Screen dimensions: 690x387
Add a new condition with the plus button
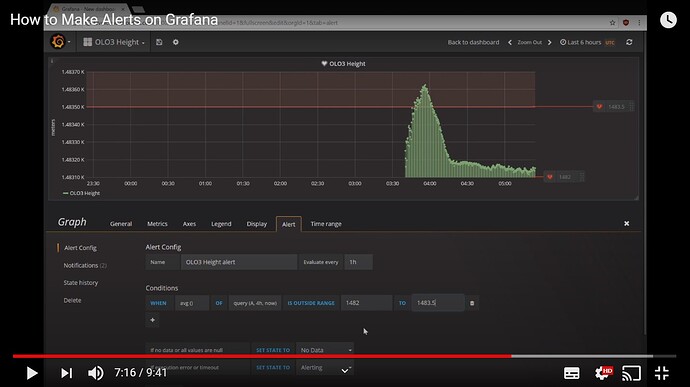click(x=152, y=320)
